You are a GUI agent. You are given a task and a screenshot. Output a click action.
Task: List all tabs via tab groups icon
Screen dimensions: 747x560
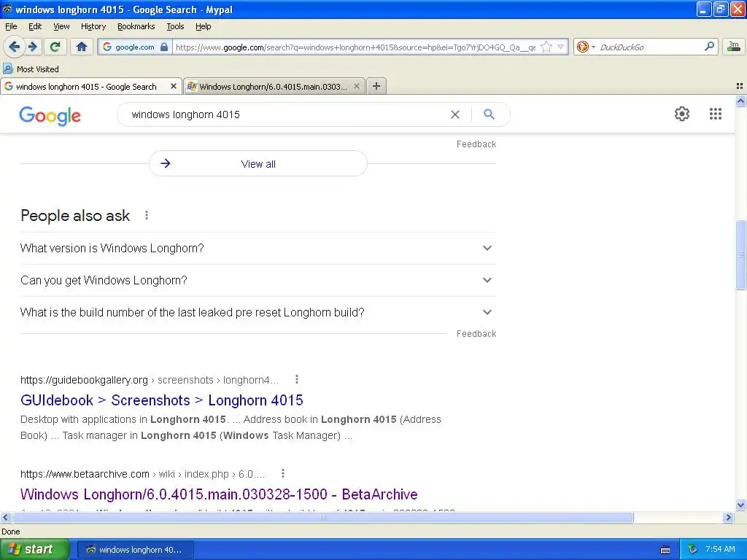[x=740, y=86]
